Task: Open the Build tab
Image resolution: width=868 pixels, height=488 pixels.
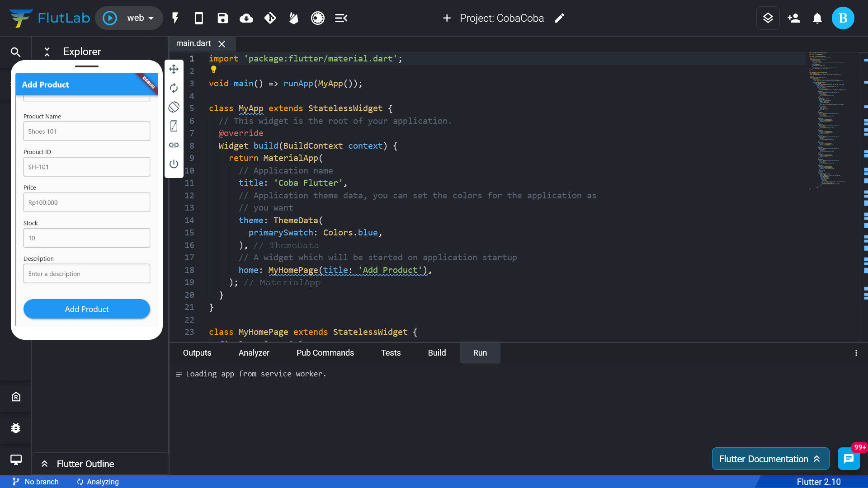Action: coord(437,353)
